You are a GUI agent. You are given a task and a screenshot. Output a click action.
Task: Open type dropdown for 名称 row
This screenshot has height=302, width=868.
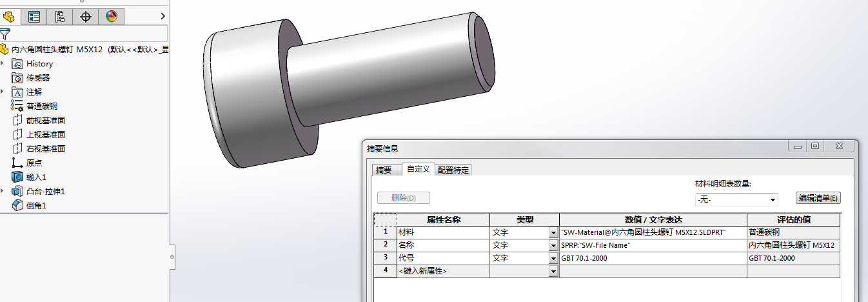coord(553,245)
